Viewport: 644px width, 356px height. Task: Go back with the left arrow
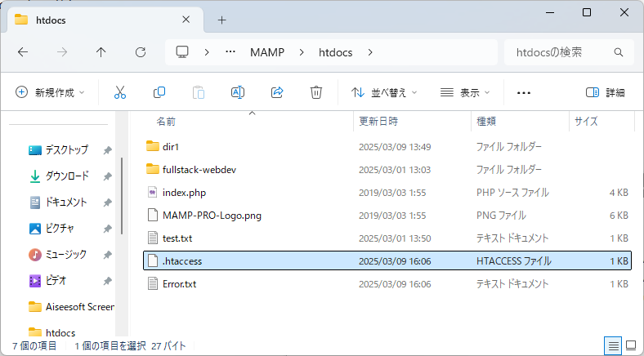23,52
